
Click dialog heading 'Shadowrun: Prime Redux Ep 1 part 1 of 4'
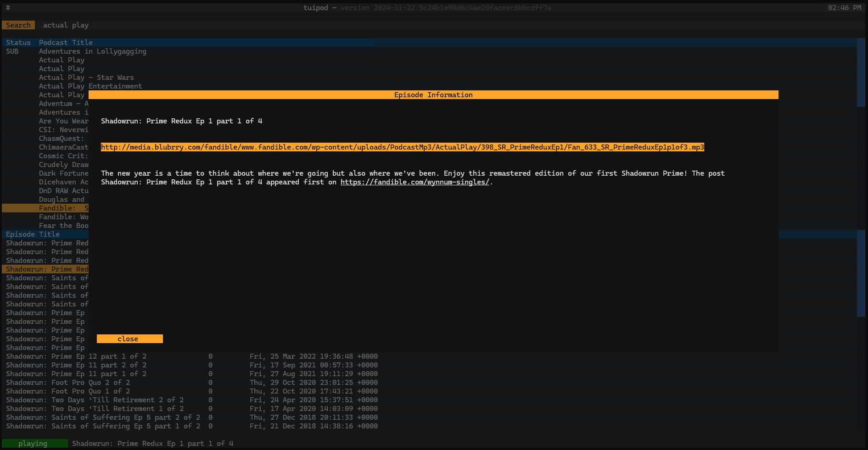(x=181, y=121)
